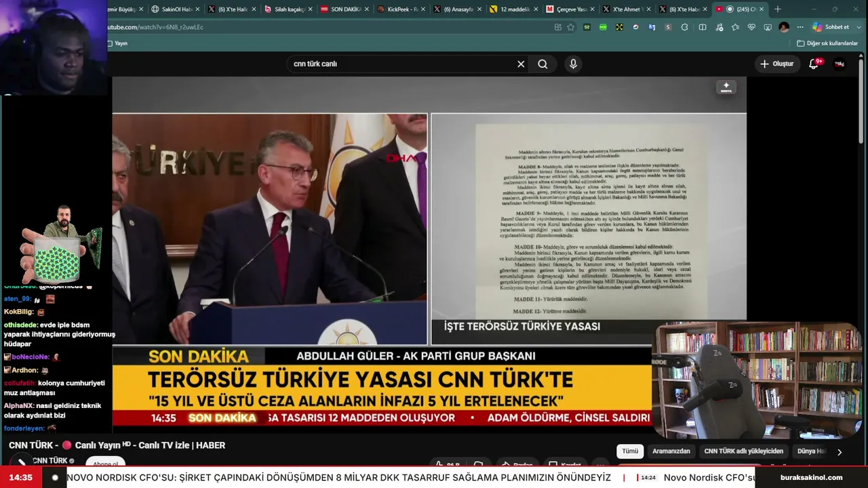Image resolution: width=868 pixels, height=488 pixels.
Task: Bookmark this page with the star icon
Action: (570, 27)
